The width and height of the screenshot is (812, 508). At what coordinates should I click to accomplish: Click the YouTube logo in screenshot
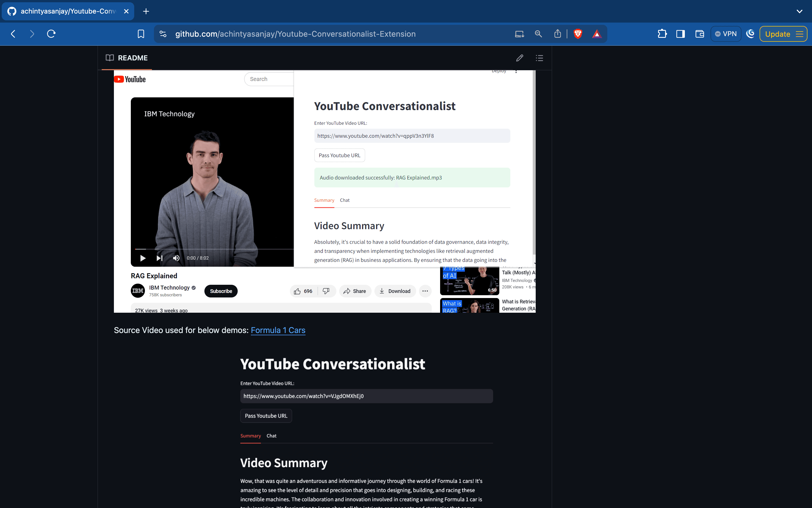click(130, 79)
